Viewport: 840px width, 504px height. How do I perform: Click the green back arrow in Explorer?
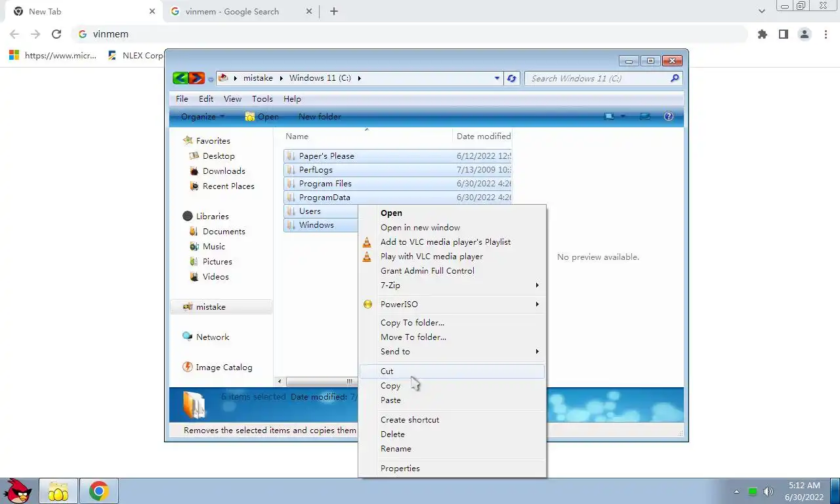180,78
